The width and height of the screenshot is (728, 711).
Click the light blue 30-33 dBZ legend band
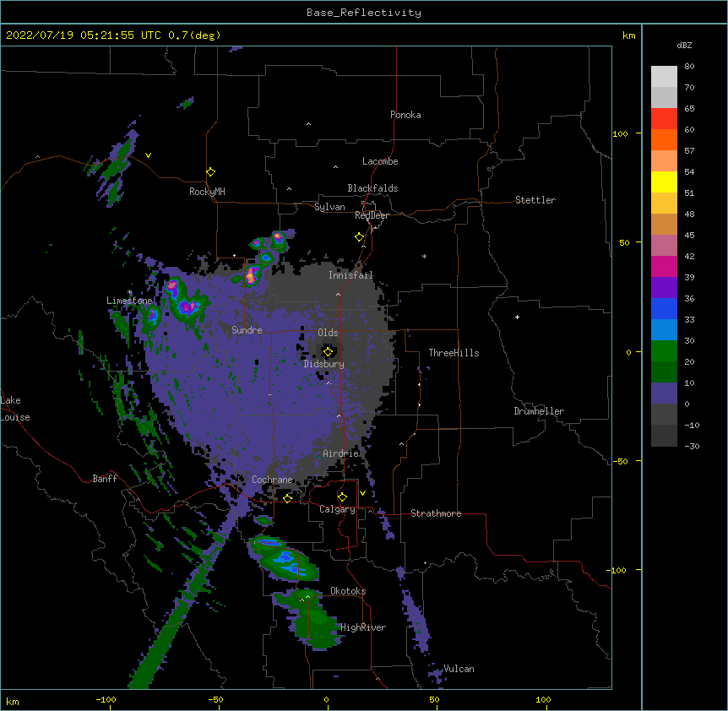click(664, 329)
